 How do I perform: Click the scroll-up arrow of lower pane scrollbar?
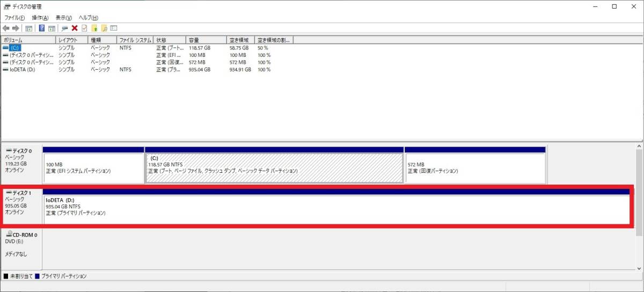(x=639, y=145)
